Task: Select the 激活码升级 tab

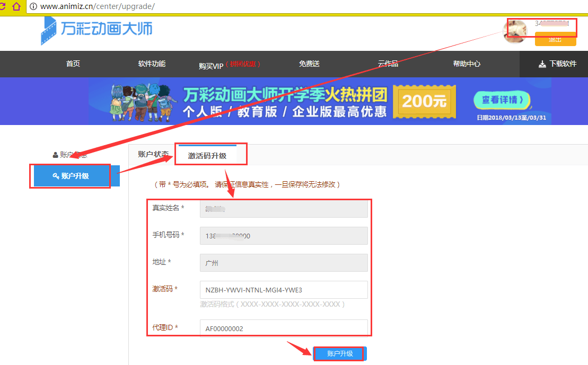Action: [207, 156]
